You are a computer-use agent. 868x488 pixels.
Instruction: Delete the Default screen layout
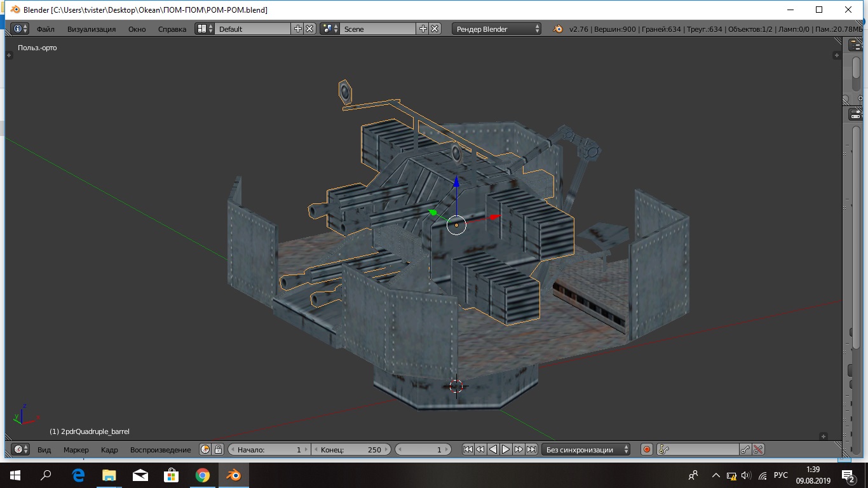(x=309, y=29)
